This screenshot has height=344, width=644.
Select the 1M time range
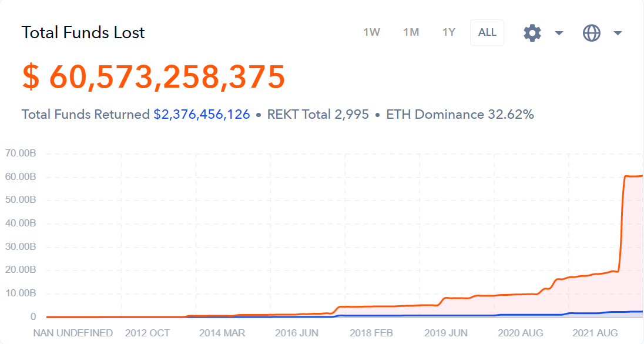coord(411,32)
